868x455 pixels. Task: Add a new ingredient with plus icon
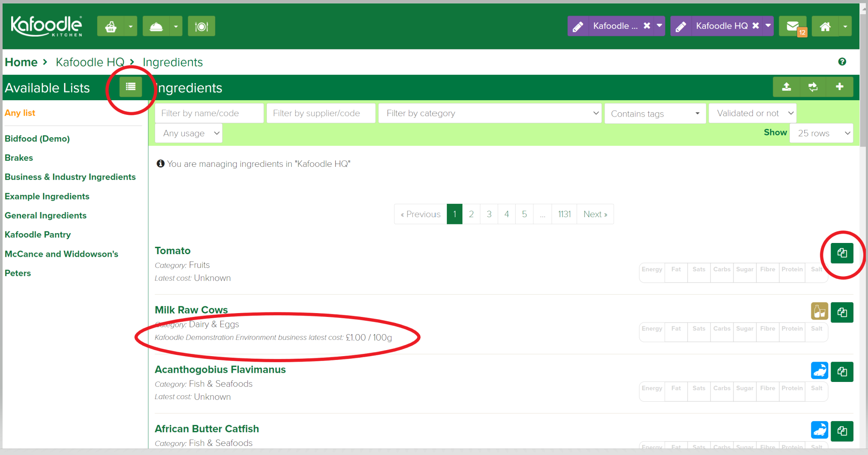coord(840,87)
